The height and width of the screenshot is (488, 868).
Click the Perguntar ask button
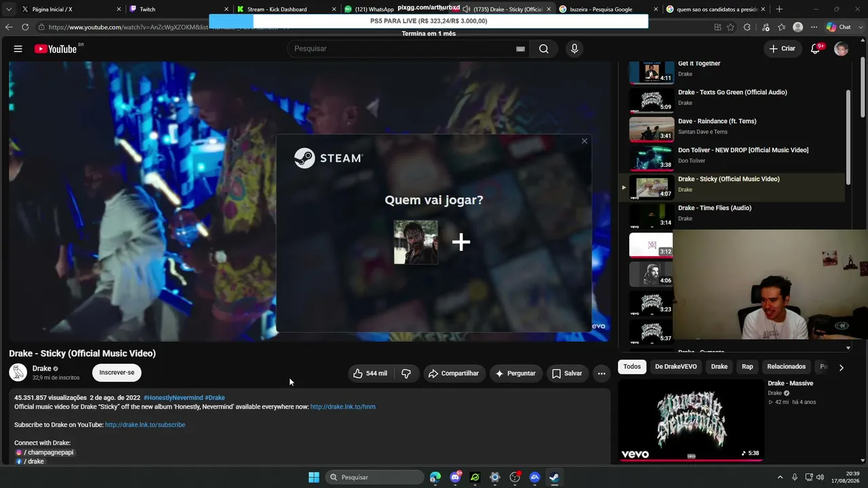coord(515,373)
